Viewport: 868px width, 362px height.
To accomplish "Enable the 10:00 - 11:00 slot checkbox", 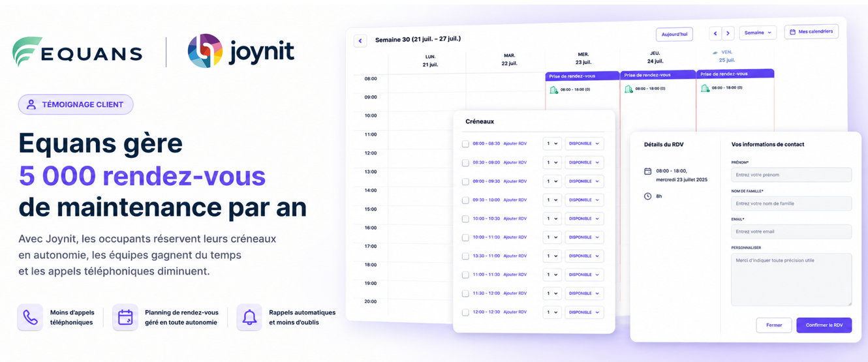I will coord(465,238).
